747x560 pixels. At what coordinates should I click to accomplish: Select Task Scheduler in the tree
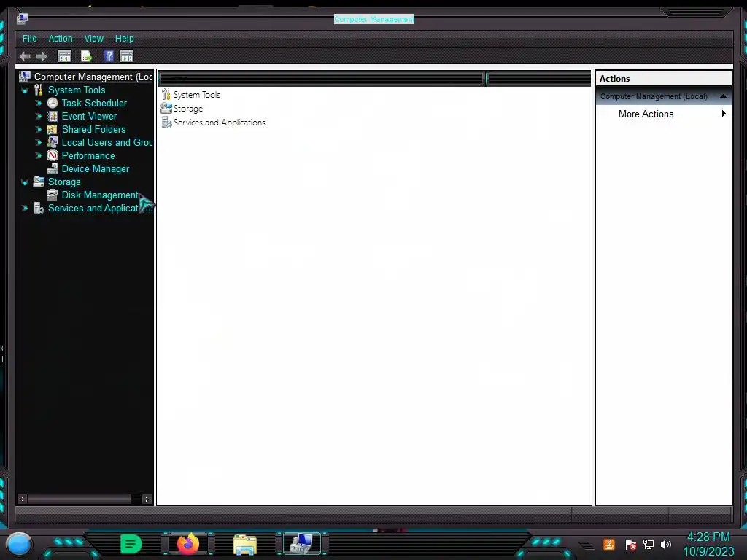point(94,103)
